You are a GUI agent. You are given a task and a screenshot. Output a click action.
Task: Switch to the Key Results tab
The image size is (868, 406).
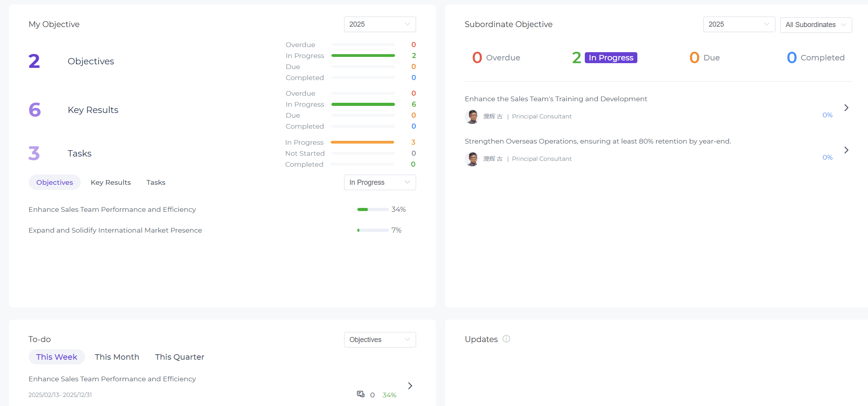[111, 182]
